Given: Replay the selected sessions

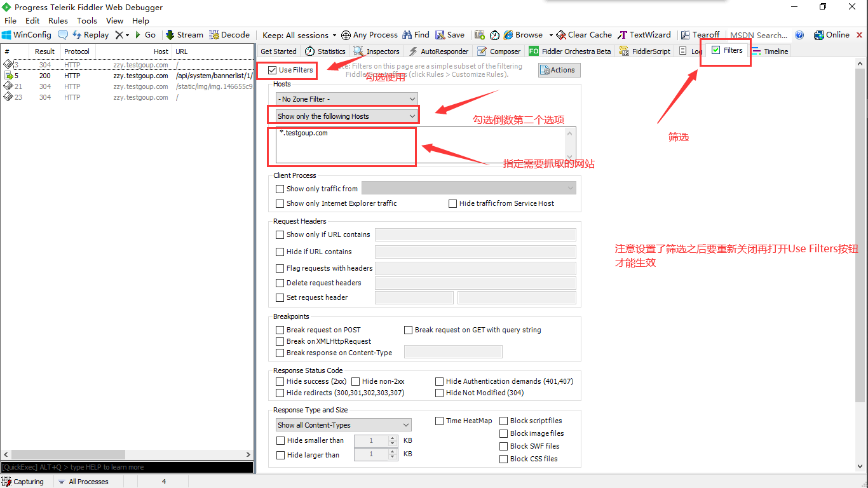Looking at the screenshot, I should tap(90, 35).
